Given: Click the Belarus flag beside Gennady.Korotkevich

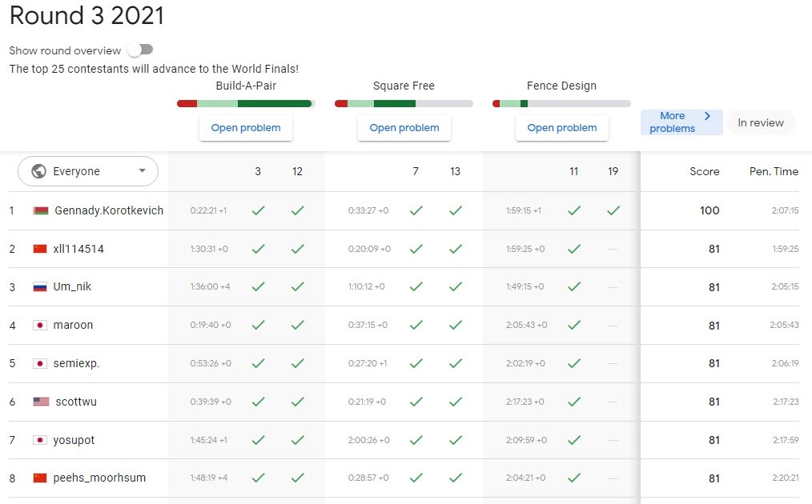Looking at the screenshot, I should (41, 210).
